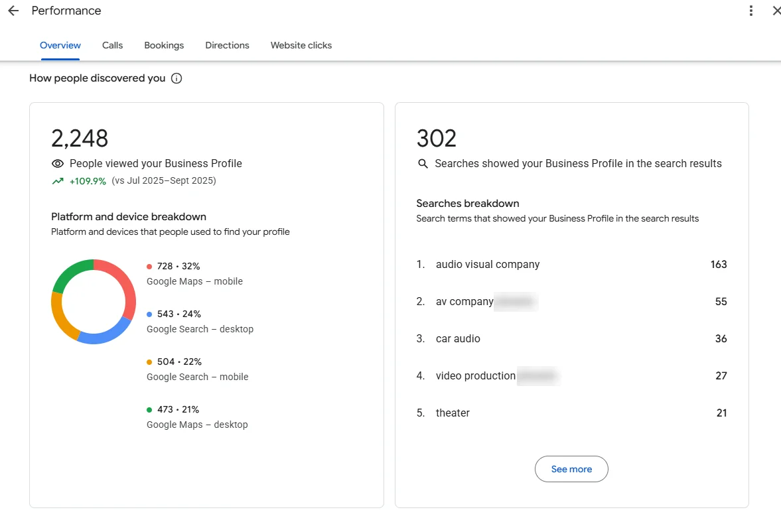Select the Directions tab
The width and height of the screenshot is (781, 532).
click(227, 45)
